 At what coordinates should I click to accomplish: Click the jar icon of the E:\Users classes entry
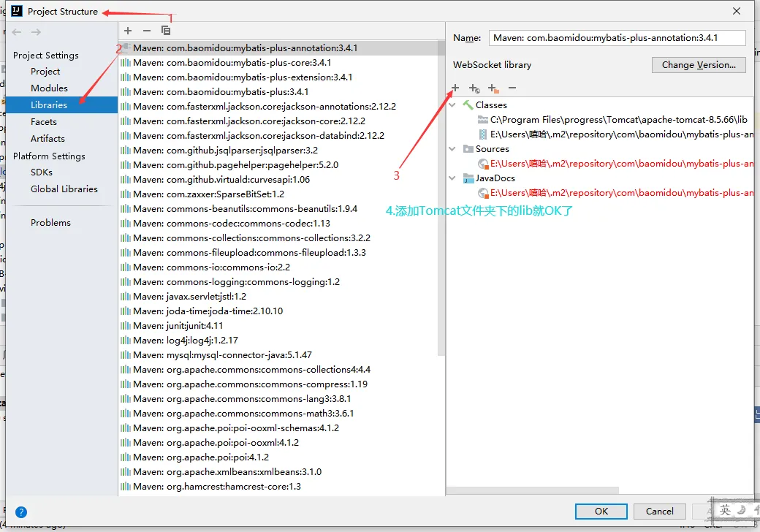pyautogui.click(x=483, y=134)
